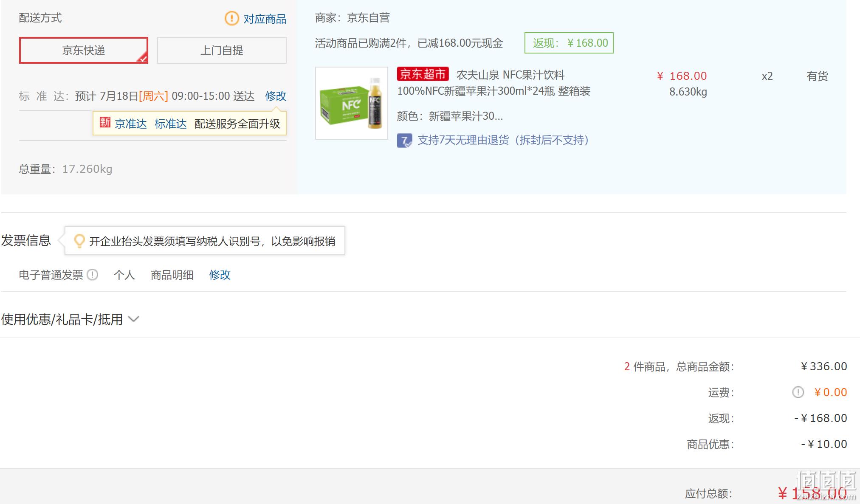Click the 商品优惠 -¥10.00 value

click(x=824, y=444)
